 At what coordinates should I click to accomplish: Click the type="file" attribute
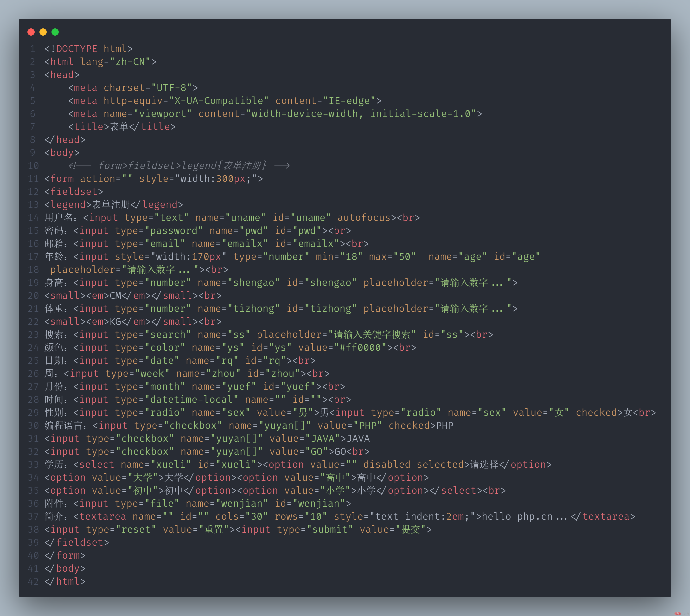(147, 504)
